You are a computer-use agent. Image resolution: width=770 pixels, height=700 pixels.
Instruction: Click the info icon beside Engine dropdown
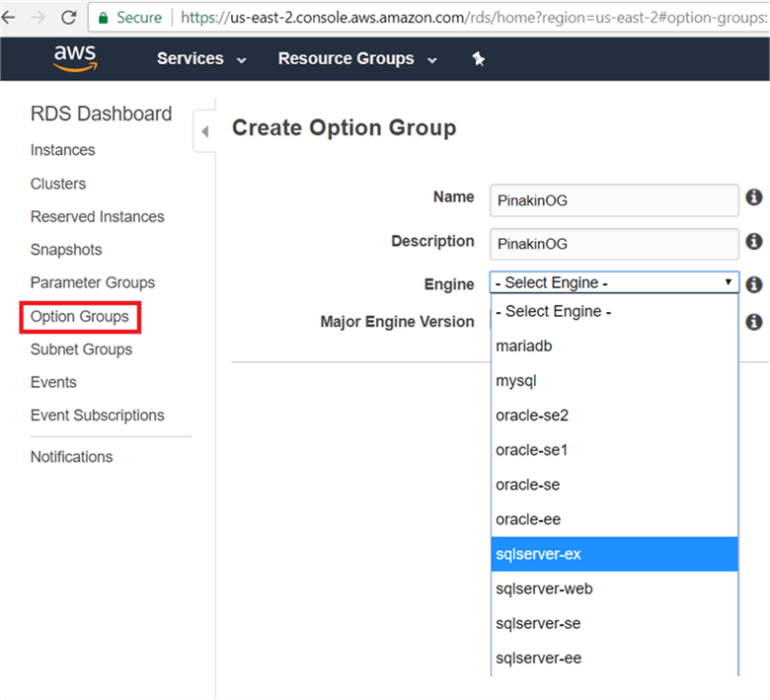pyautogui.click(x=754, y=283)
